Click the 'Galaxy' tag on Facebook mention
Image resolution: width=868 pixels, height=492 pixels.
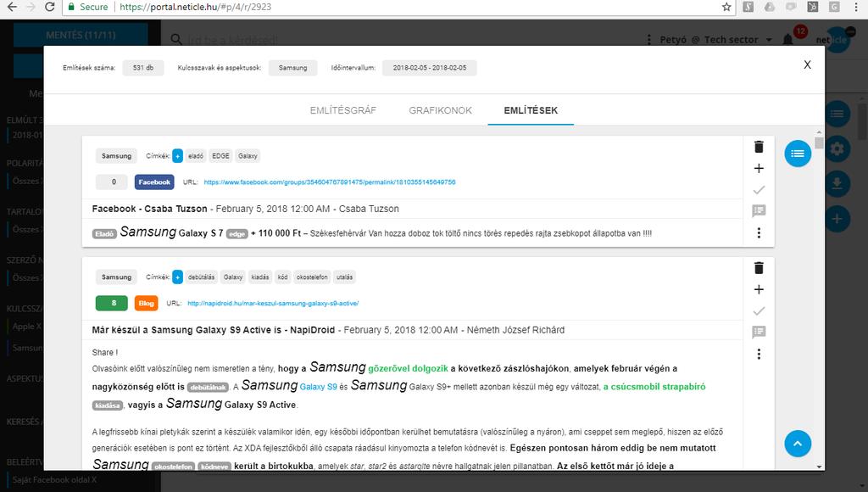(x=248, y=156)
